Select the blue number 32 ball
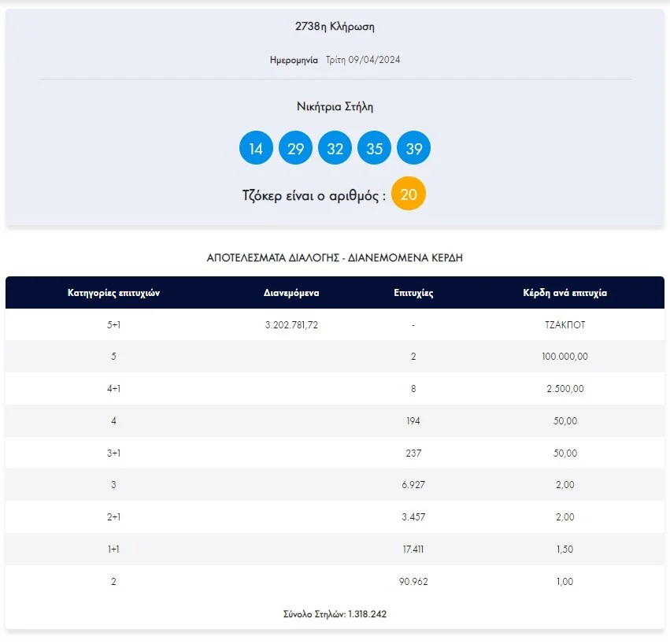 [335, 149]
